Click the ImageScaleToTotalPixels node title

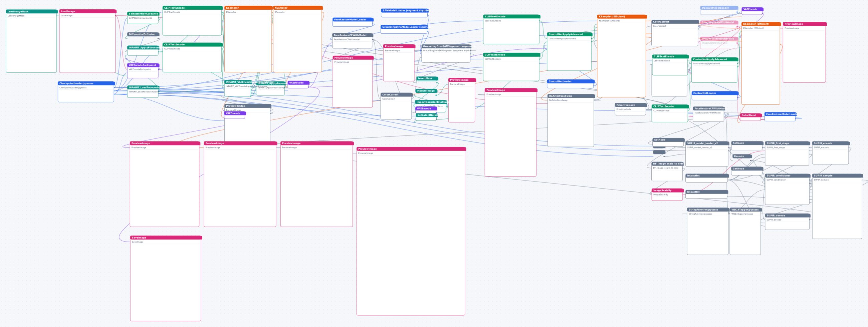pyautogui.click(x=719, y=39)
